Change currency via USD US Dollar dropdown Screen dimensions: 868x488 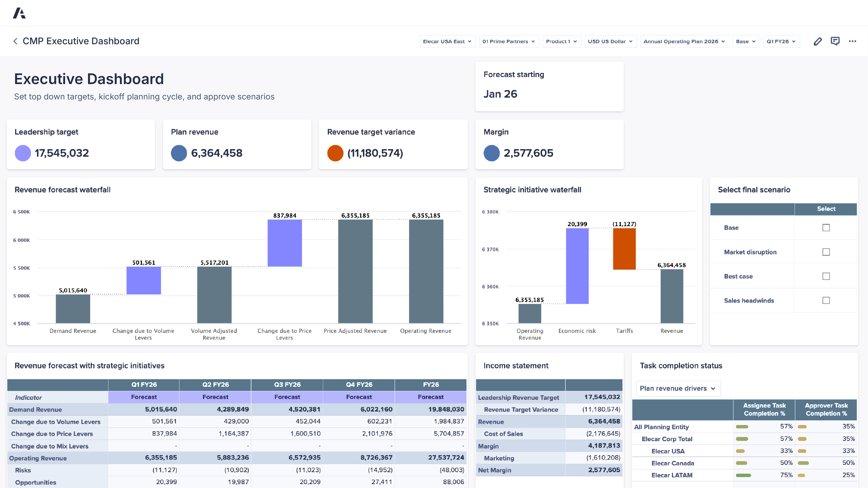point(610,41)
